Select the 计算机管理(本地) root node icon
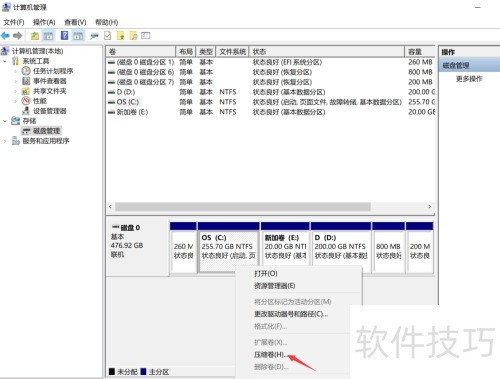Viewport: 500px width, 379px height. point(5,51)
